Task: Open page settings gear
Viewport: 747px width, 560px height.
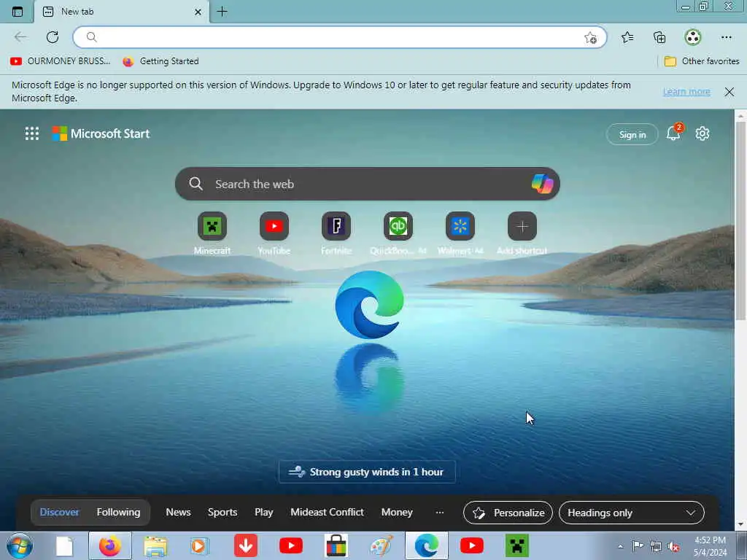Action: click(703, 133)
